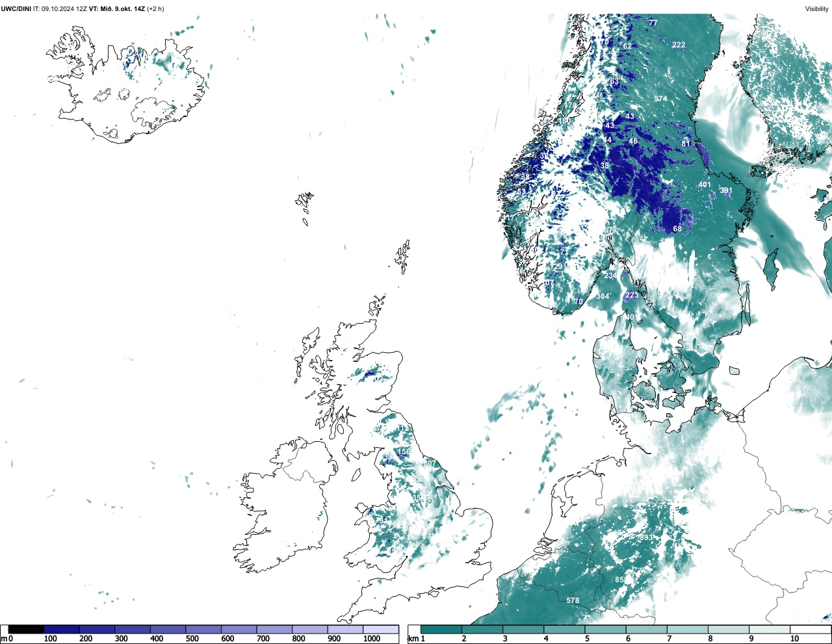Click the 1–2 km dark teal legend swatch
This screenshot has width=832, height=644.
pyautogui.click(x=441, y=629)
